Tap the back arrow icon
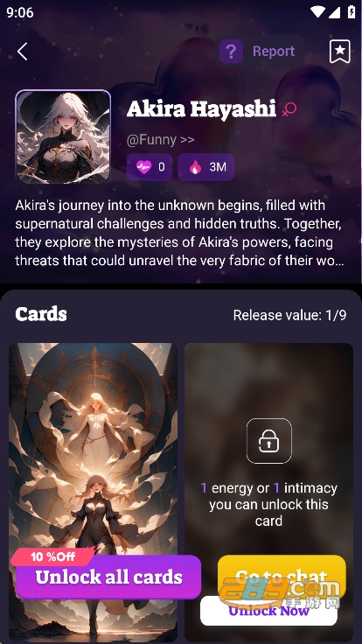The image size is (362, 644). 23,52
